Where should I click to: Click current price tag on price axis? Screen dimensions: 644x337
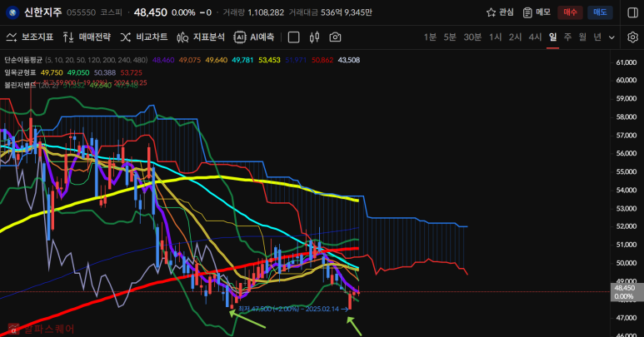627,292
